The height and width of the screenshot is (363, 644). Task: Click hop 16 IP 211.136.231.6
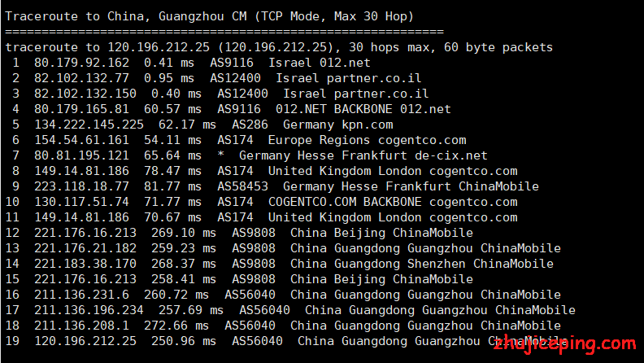(81, 295)
